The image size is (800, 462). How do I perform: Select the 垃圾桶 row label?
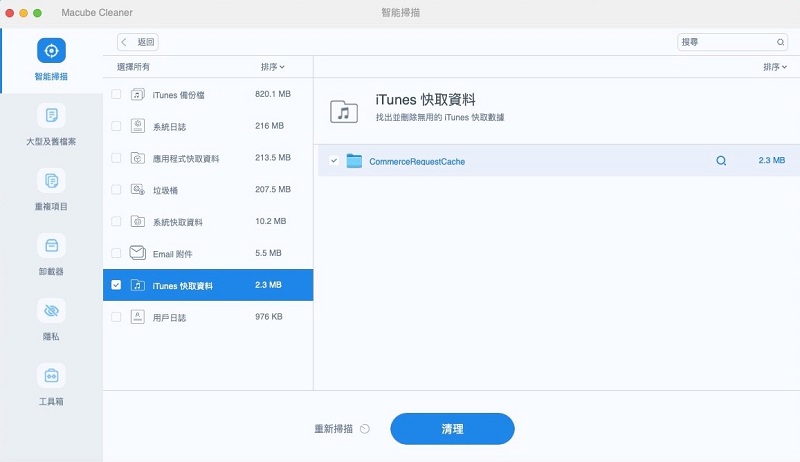point(165,191)
